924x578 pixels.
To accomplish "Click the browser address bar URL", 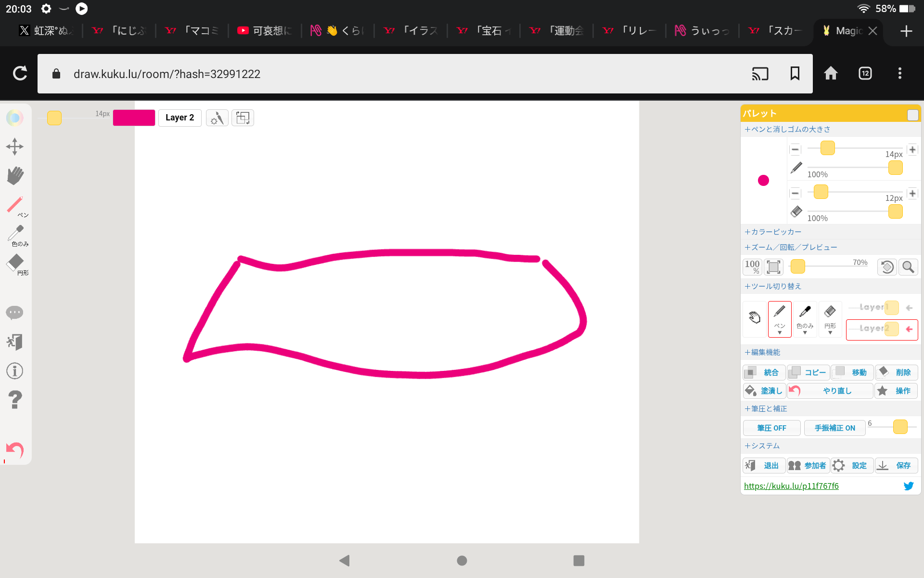I will click(x=167, y=74).
